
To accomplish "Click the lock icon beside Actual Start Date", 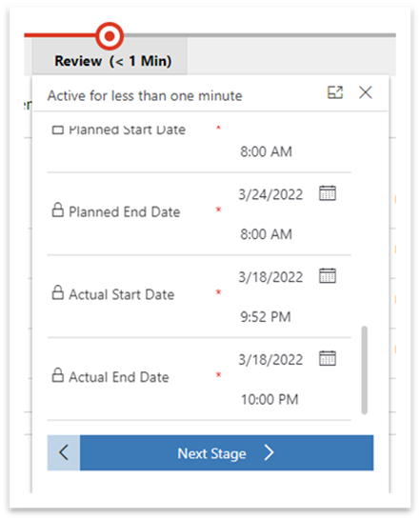I will [58, 292].
